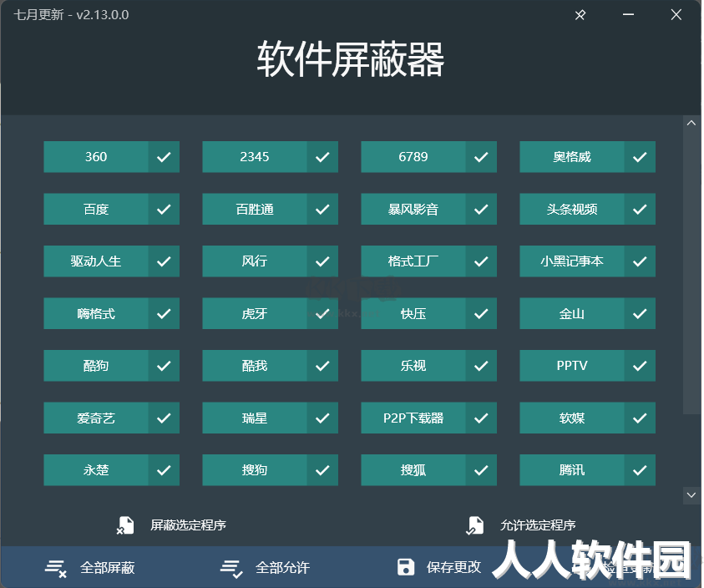This screenshot has width=704, height=588.
Task: Save changes via the floppy disk icon
Action: 406,567
